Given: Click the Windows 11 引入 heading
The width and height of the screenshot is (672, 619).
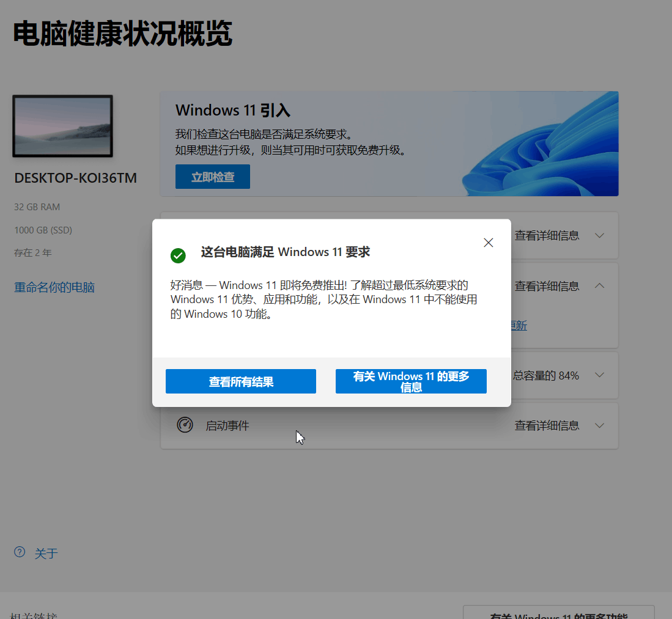Looking at the screenshot, I should pyautogui.click(x=233, y=110).
